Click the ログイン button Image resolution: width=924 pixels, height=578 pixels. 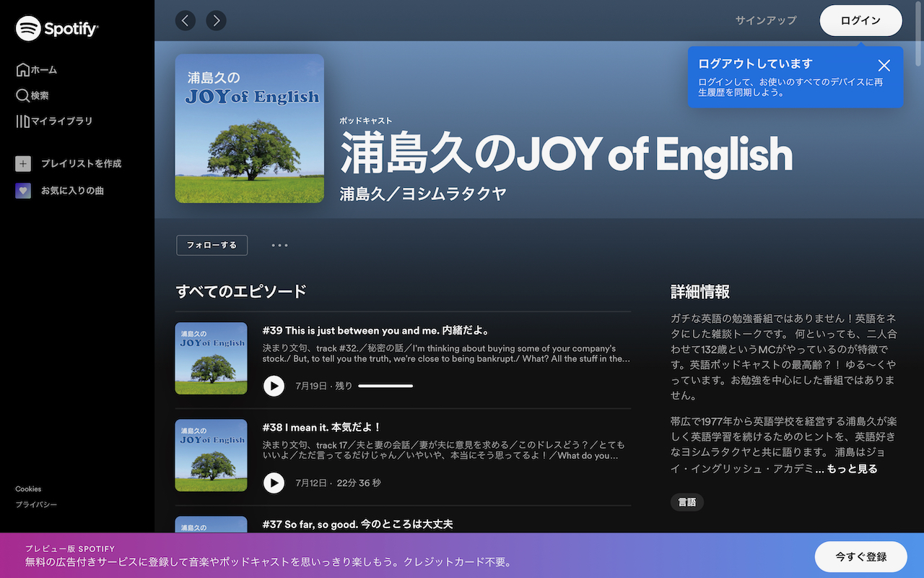[x=860, y=20]
